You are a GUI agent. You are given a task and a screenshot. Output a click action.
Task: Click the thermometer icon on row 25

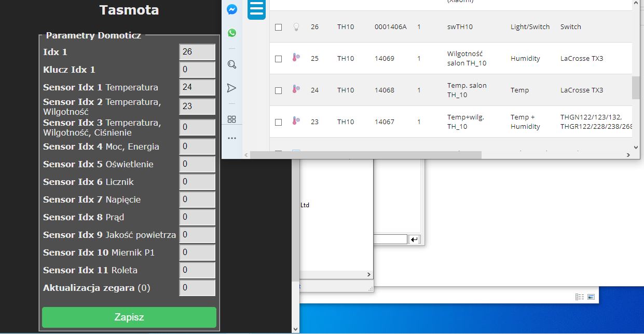296,58
